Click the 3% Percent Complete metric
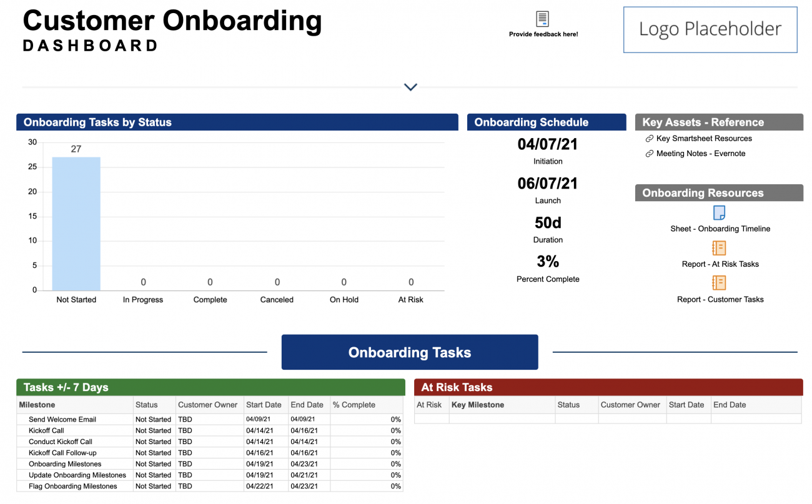Image resolution: width=812 pixels, height=504 pixels. [548, 261]
